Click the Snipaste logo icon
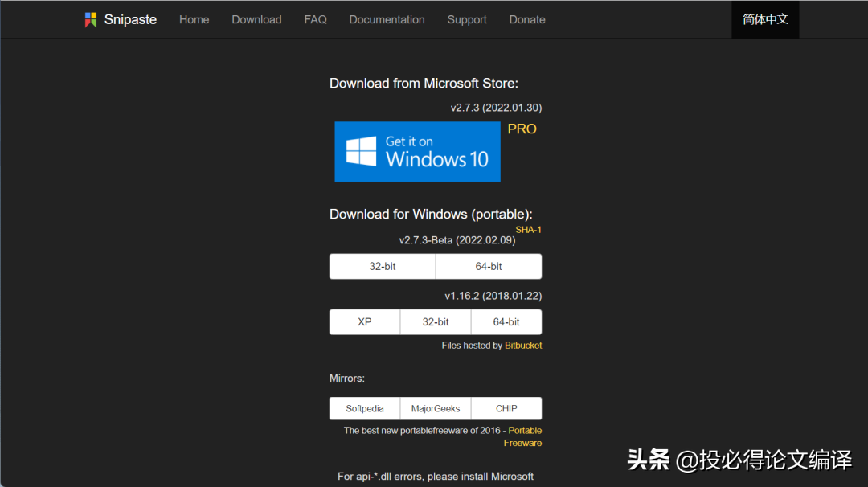Screen dimensions: 868x487 tap(91, 20)
